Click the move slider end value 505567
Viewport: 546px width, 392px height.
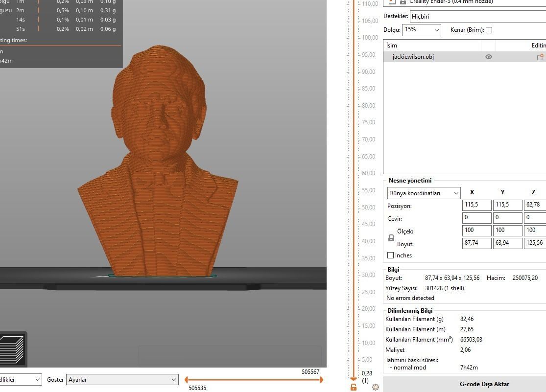(310, 372)
